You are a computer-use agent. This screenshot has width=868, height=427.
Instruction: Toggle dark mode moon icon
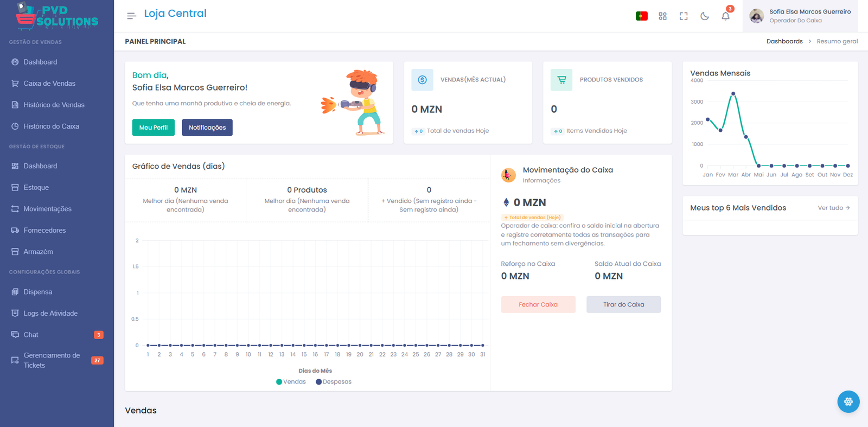pyautogui.click(x=704, y=16)
